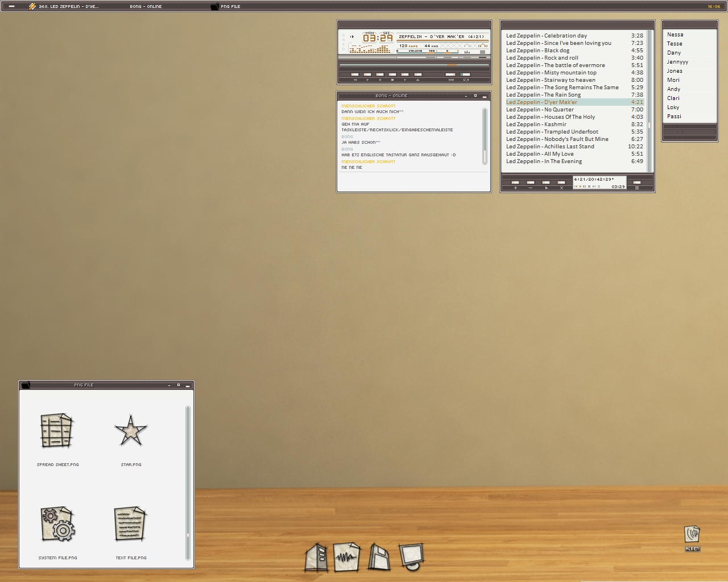Click the Winamp song seek bar
This screenshot has height=582, width=728.
point(414,65)
